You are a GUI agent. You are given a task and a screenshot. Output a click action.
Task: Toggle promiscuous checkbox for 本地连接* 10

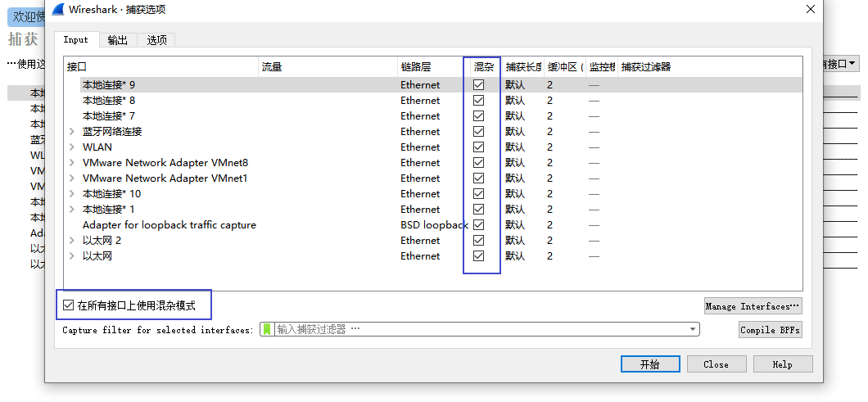(x=479, y=193)
